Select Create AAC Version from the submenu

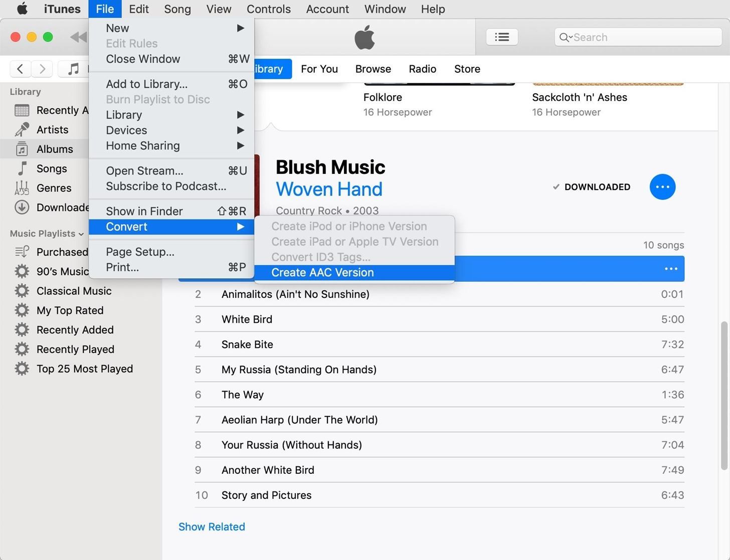point(322,272)
